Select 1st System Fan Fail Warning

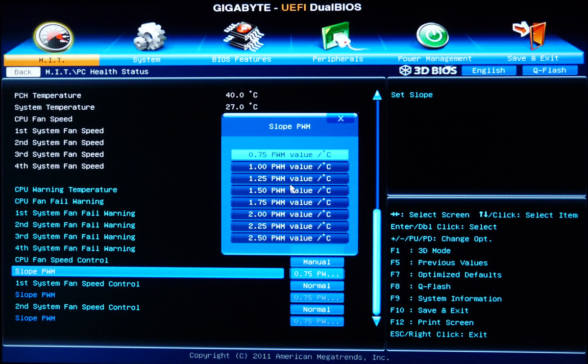pos(75,213)
